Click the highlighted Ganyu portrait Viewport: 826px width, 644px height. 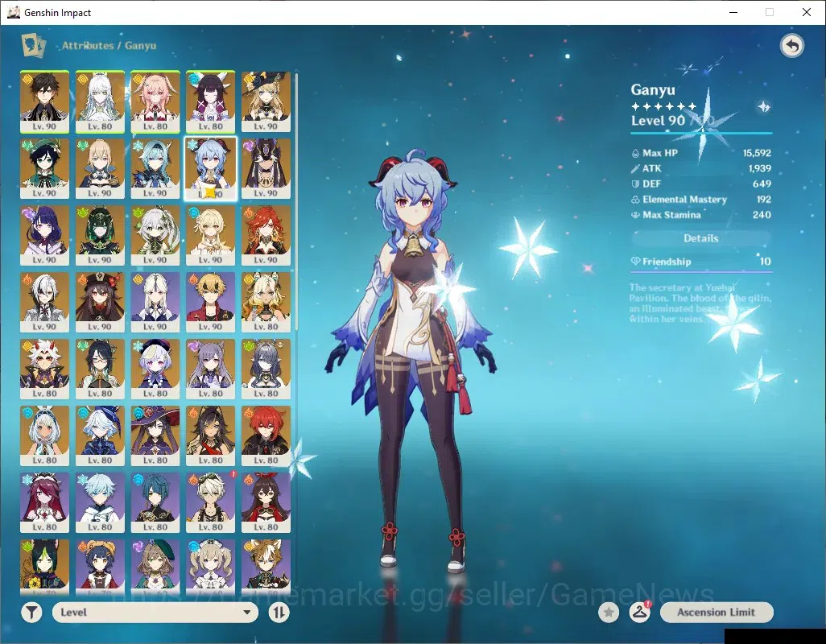coord(211,168)
